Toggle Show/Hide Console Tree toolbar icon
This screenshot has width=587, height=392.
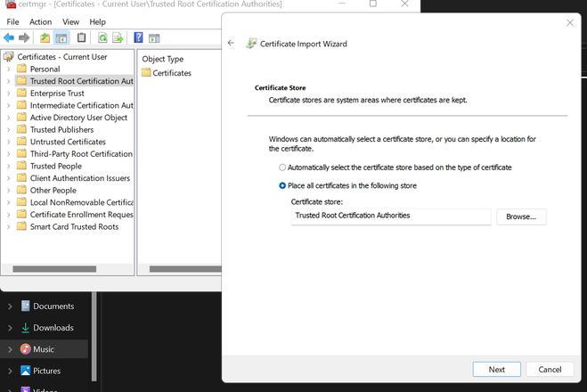click(x=61, y=37)
